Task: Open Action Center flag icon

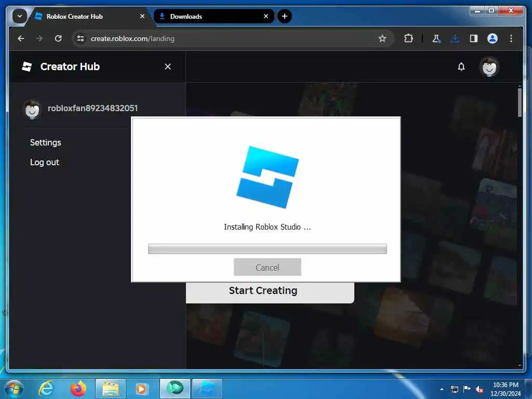Action: [467, 389]
